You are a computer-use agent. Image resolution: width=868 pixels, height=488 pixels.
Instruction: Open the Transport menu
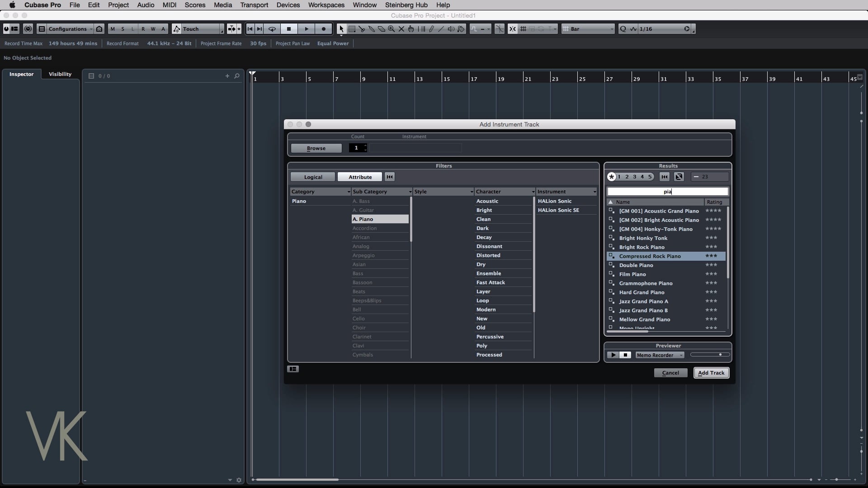tap(254, 5)
